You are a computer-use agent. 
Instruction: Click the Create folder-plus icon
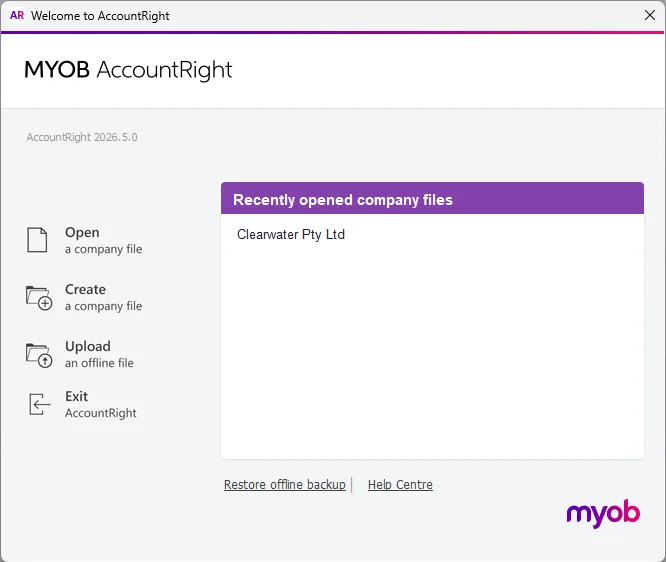pyautogui.click(x=39, y=298)
